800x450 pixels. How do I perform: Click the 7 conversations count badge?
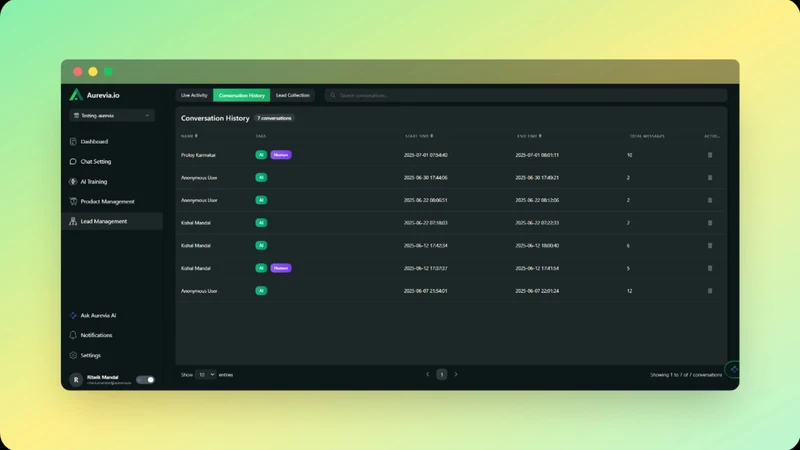[x=274, y=118]
